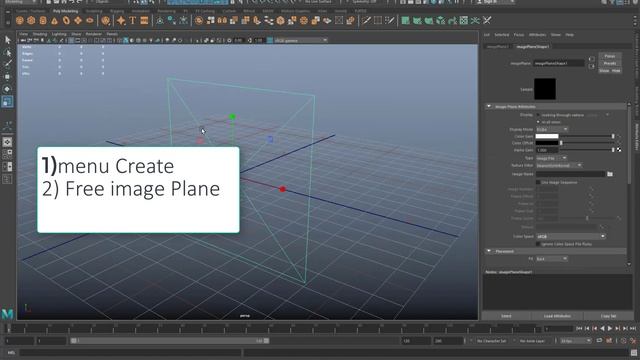Click the Copy Tab button
The width and height of the screenshot is (640, 360).
[608, 316]
